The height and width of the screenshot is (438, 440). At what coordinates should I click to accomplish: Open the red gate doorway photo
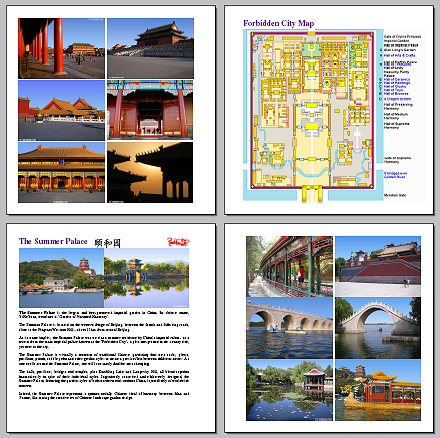pos(150,110)
